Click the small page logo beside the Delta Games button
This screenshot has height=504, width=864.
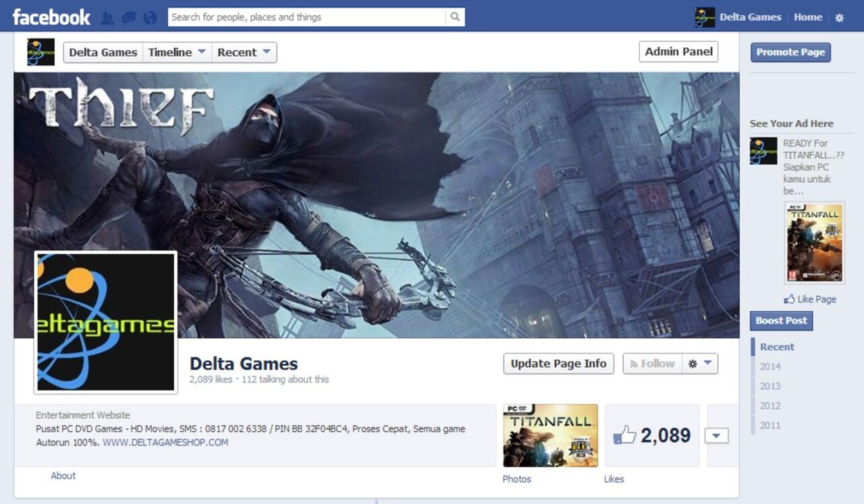[40, 52]
